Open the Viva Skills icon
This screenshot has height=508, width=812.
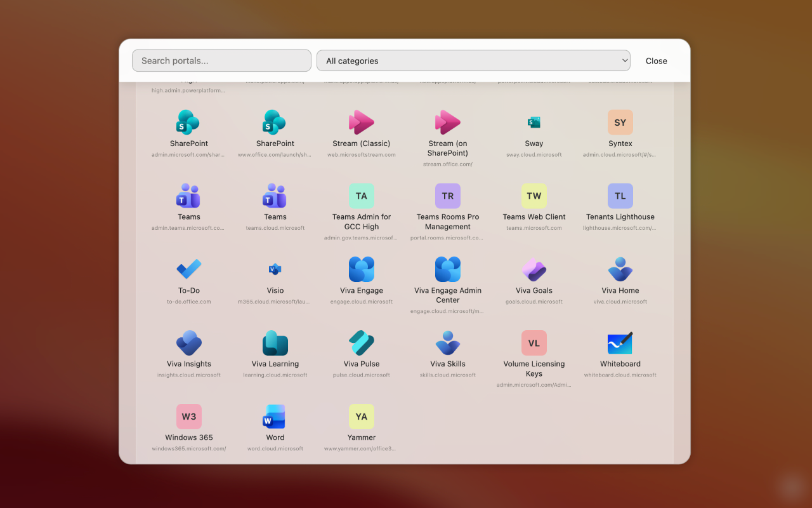448,344
